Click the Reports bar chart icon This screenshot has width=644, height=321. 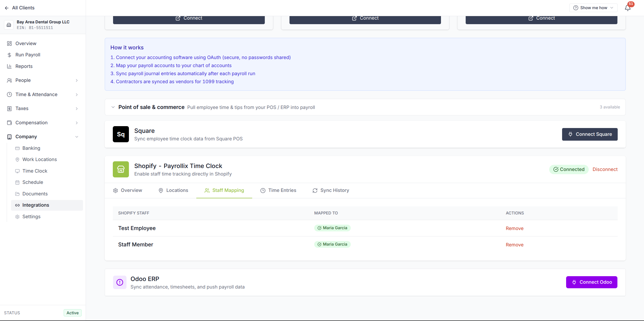(x=9, y=66)
